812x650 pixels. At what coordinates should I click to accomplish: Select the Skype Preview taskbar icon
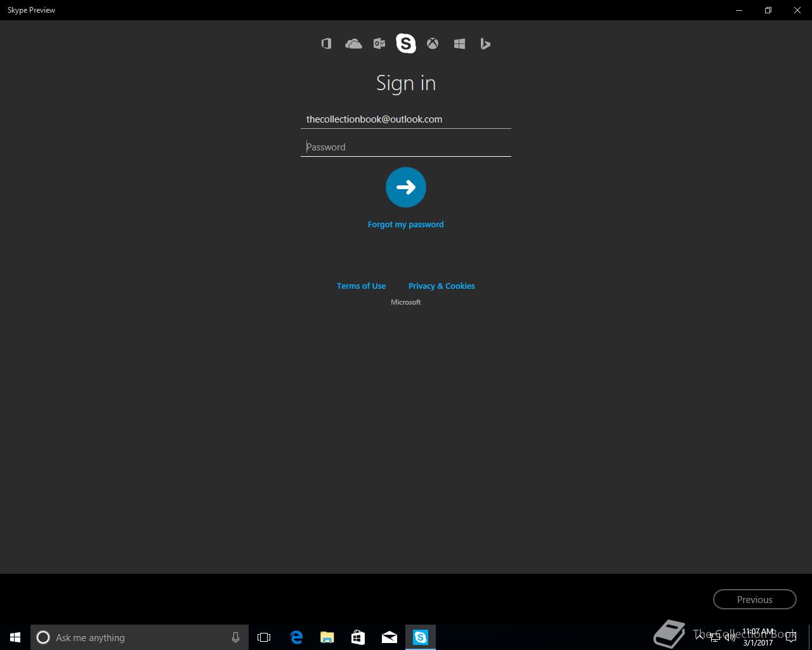point(421,637)
